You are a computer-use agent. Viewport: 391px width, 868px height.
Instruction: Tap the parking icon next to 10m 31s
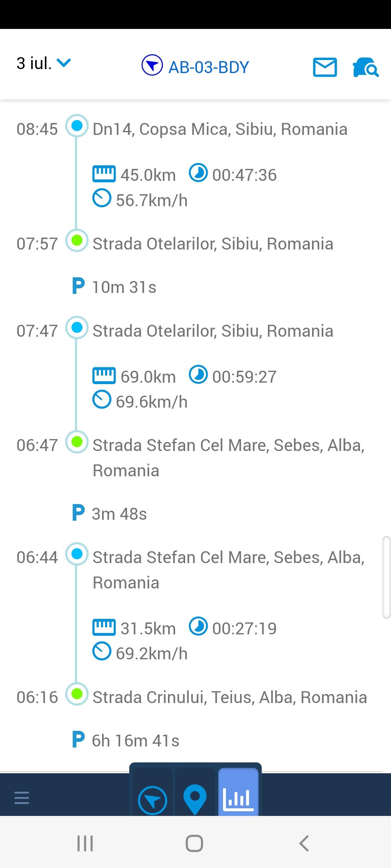coord(78,286)
